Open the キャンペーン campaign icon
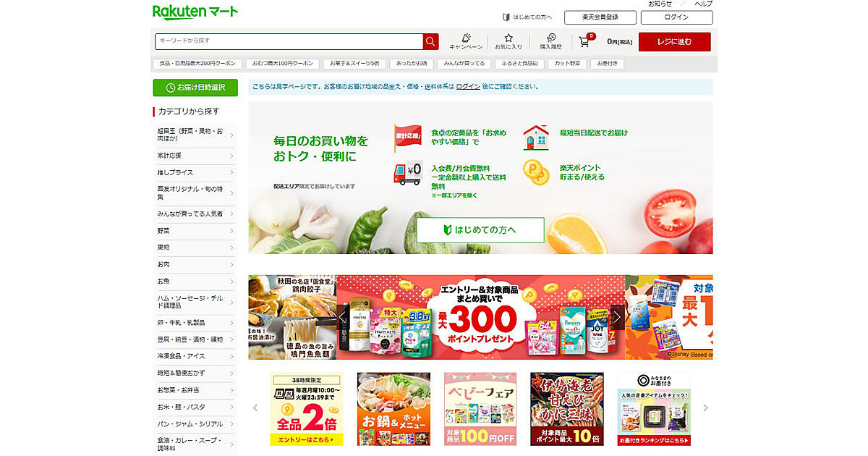Screen dimensions: 868x456 point(467,41)
